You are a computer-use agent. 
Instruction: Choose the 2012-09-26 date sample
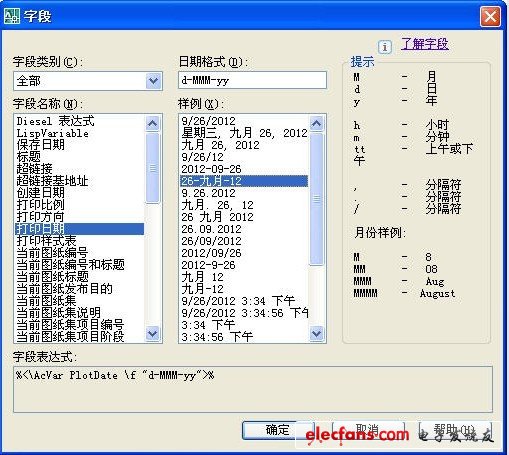pyautogui.click(x=211, y=169)
